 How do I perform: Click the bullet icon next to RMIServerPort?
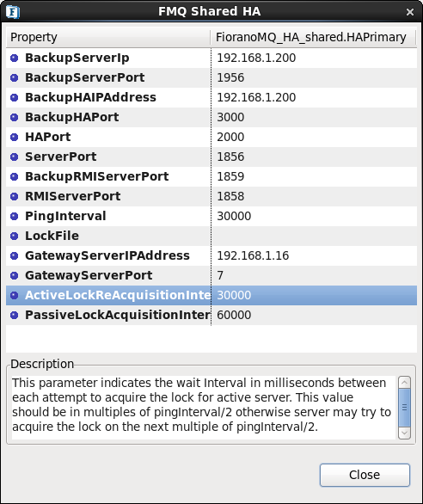[14, 196]
